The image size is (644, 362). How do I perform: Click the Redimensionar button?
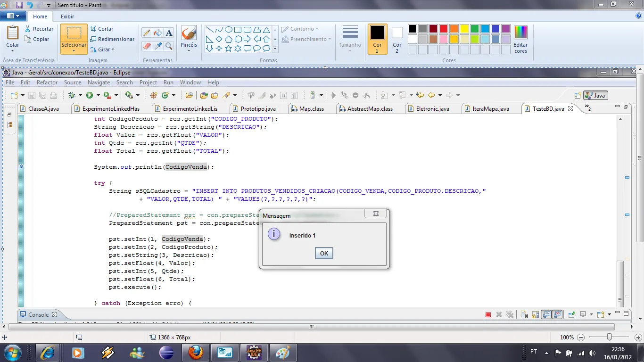coord(112,39)
